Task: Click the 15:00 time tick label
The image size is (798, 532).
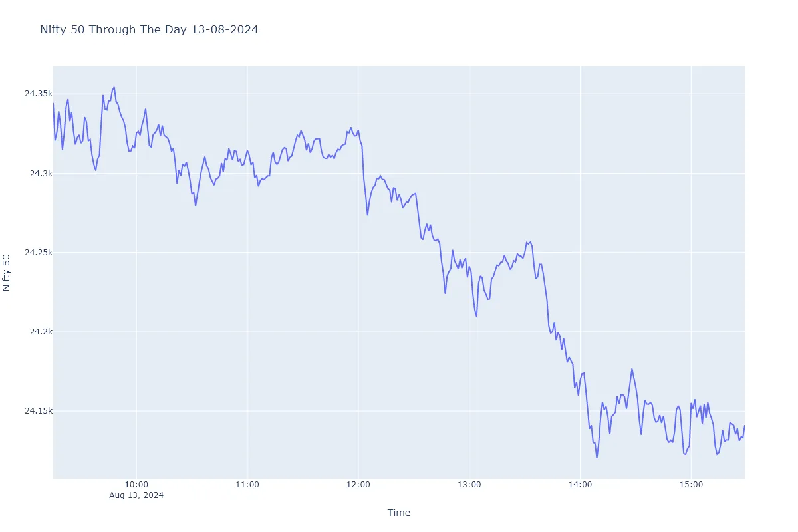Action: [x=691, y=485]
